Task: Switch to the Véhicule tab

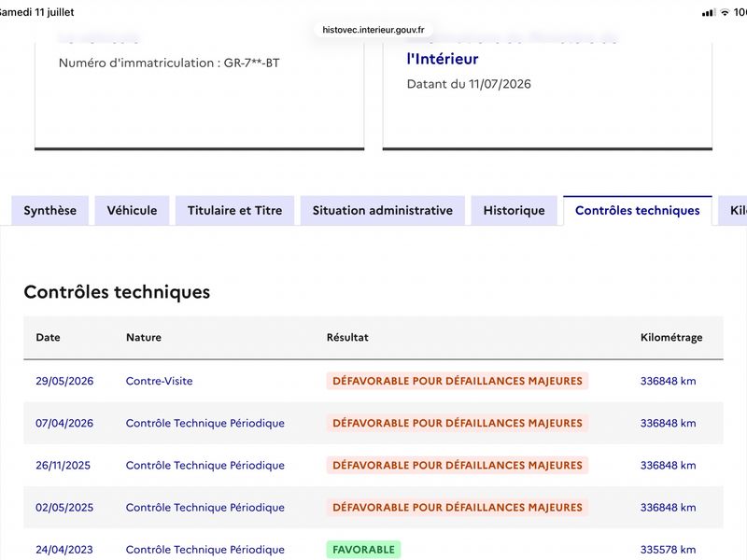Action: point(132,211)
